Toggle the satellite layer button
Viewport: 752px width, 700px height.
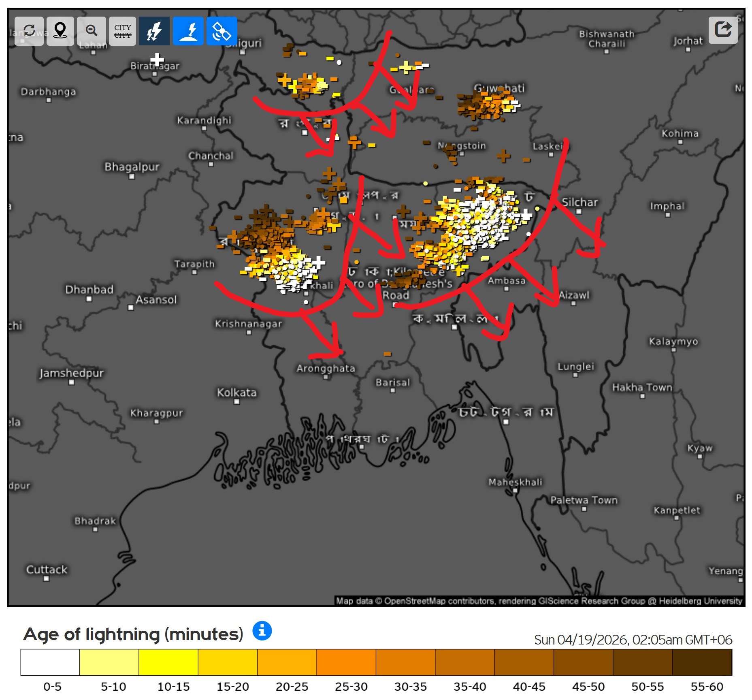pos(222,31)
